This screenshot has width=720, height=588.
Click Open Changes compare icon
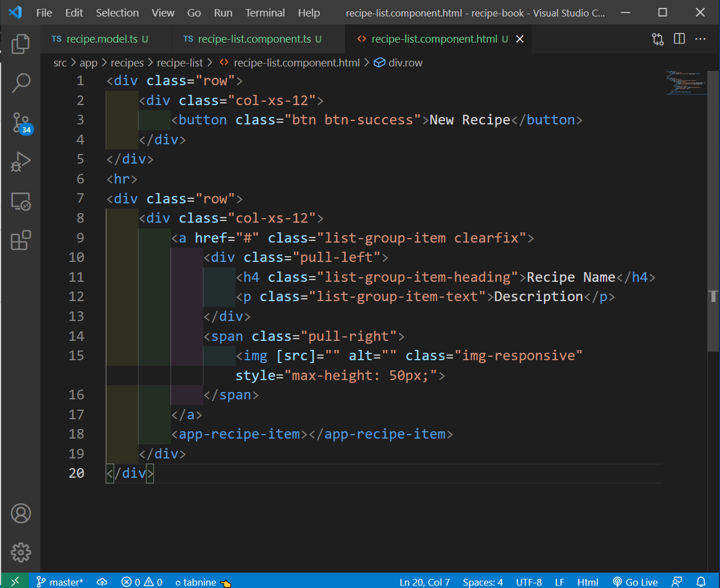tap(658, 39)
